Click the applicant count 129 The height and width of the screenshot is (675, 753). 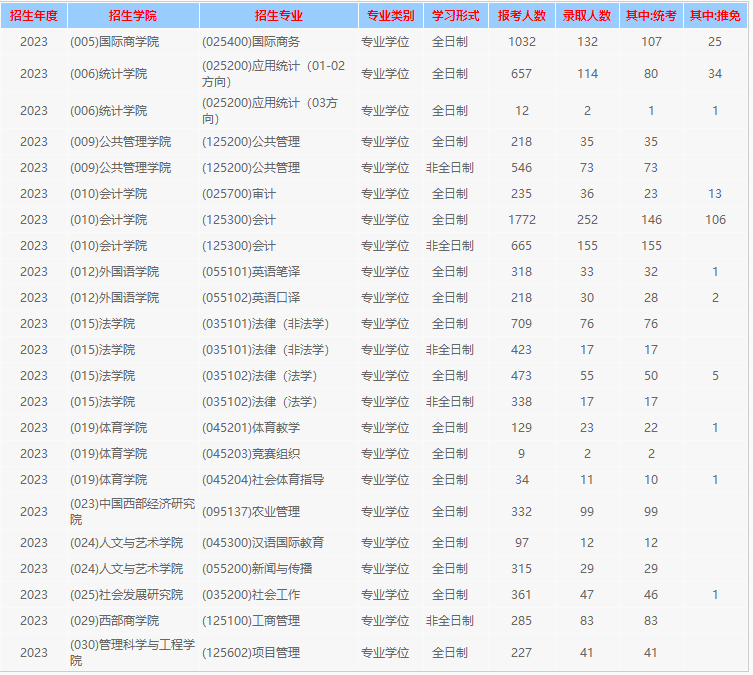click(x=522, y=428)
